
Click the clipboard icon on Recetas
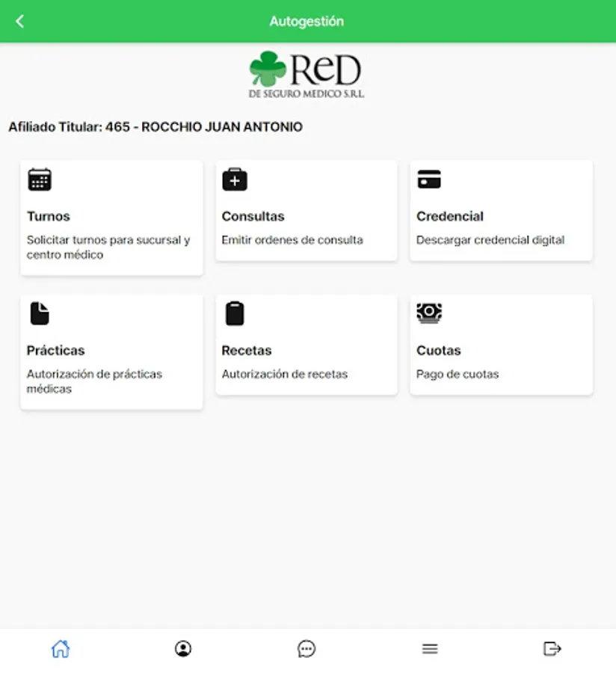click(235, 313)
